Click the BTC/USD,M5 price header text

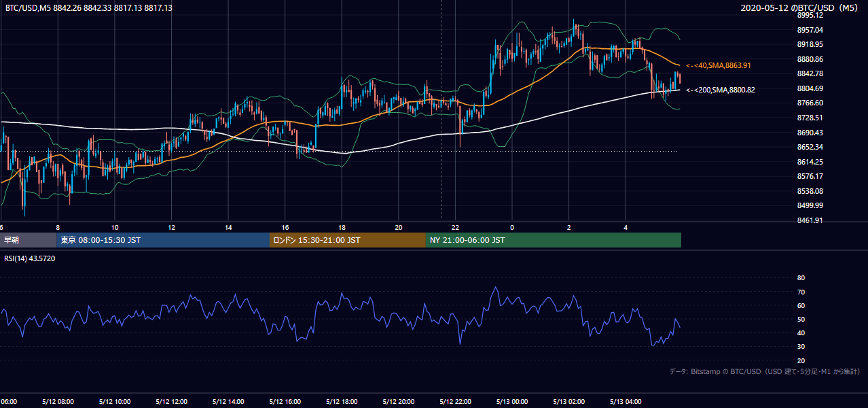[89, 8]
